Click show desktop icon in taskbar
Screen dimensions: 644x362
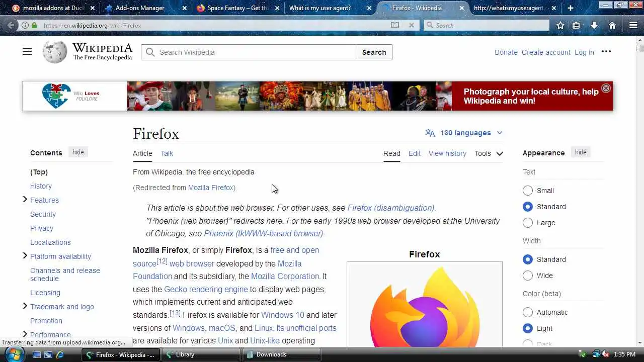coord(36,354)
